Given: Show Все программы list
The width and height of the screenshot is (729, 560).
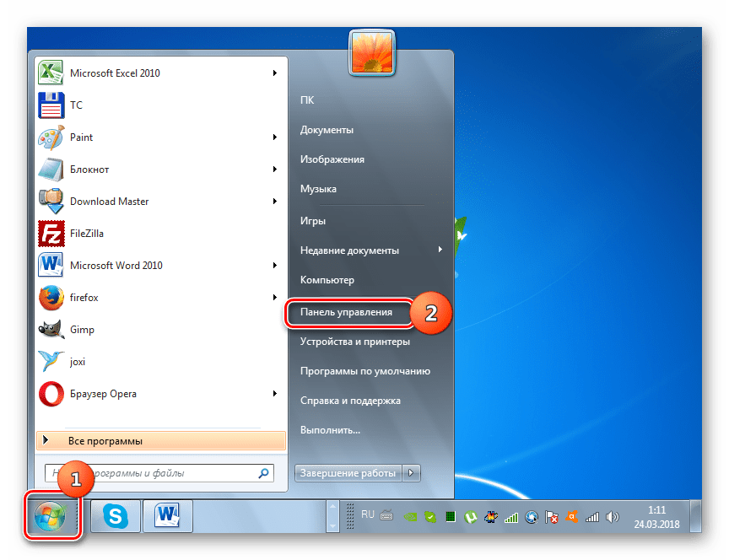Looking at the screenshot, I should click(x=161, y=440).
